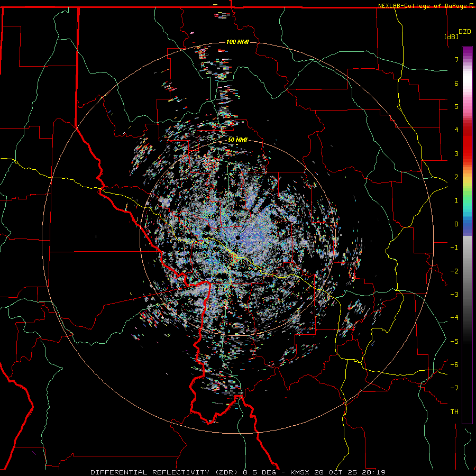Click the -4 value on the color scale

coord(454,317)
